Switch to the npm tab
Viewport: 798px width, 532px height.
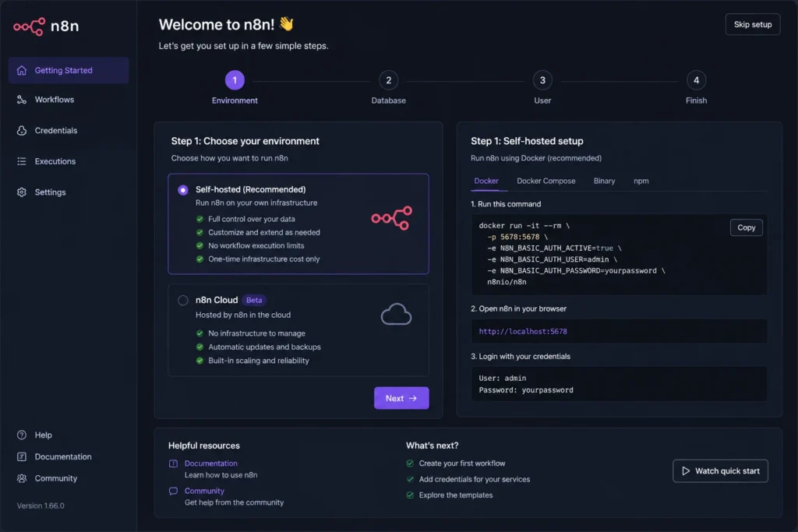tap(641, 181)
